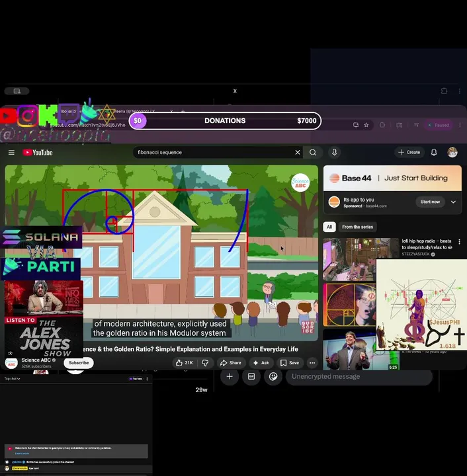This screenshot has height=476, width=467.
Task: Share the Science ABC video
Action: (x=231, y=363)
